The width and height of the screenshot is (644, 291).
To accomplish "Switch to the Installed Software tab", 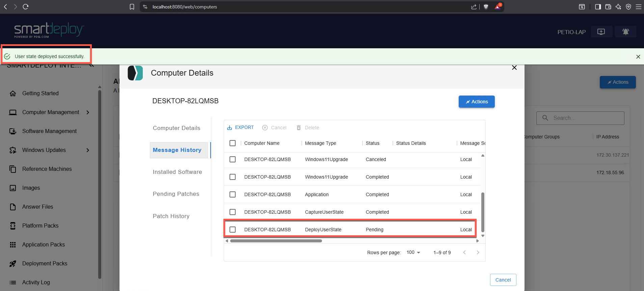I will pyautogui.click(x=177, y=172).
